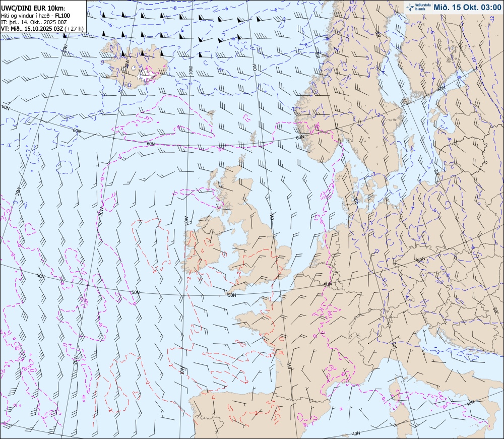Screen dimensions: 504x439
Task: Click the 'IT: þri.. 14. Okt.. 2025 00Z' line
Action: point(34,22)
